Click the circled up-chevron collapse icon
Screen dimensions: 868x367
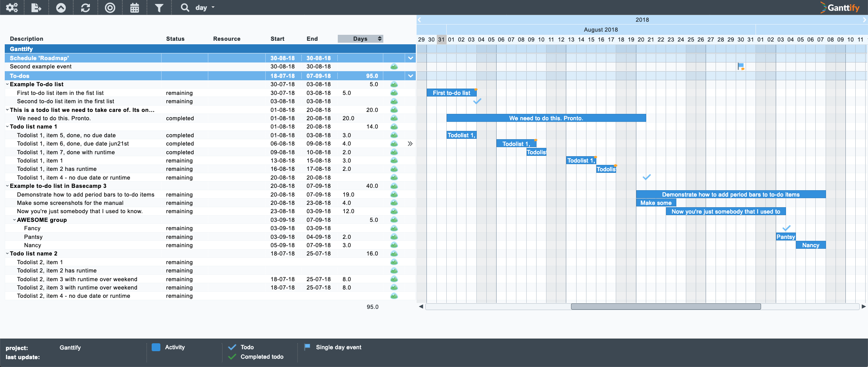[x=61, y=8]
